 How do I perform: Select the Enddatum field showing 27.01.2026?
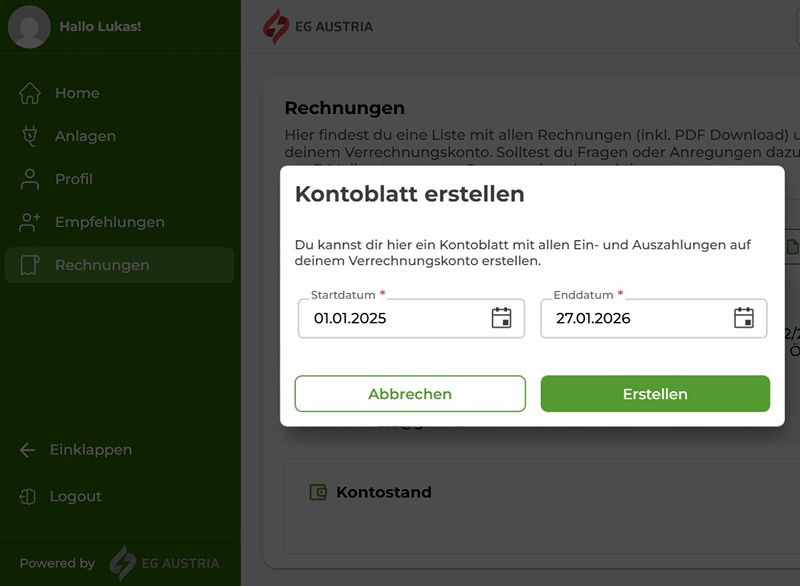pos(640,318)
